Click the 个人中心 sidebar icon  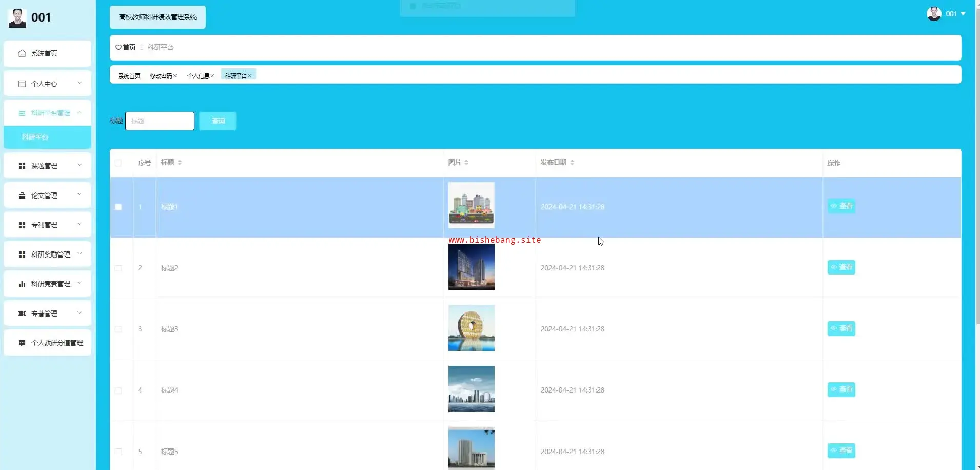pyautogui.click(x=22, y=84)
